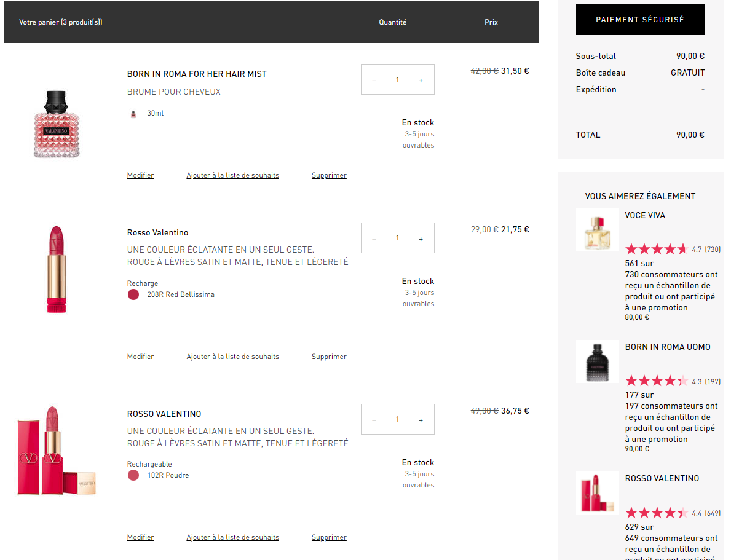Open the Born in Roma hair mist bottle image
This screenshot has width=731, height=560.
57,124
